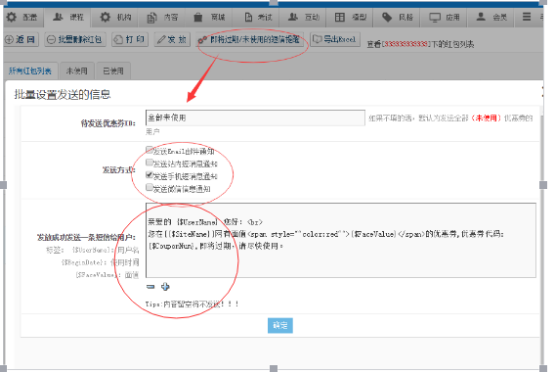The height and width of the screenshot is (372, 554).
Task: Select the 课程 course menu tab
Action: pos(68,17)
